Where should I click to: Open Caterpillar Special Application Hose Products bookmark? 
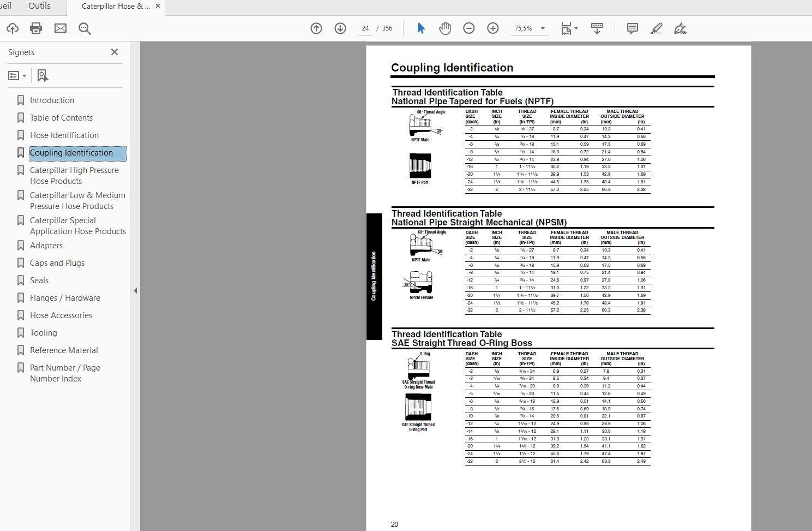pyautogui.click(x=78, y=226)
